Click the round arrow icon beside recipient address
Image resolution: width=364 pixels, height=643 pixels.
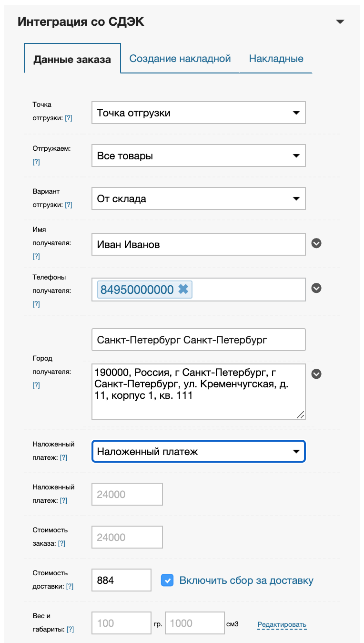pos(316,374)
